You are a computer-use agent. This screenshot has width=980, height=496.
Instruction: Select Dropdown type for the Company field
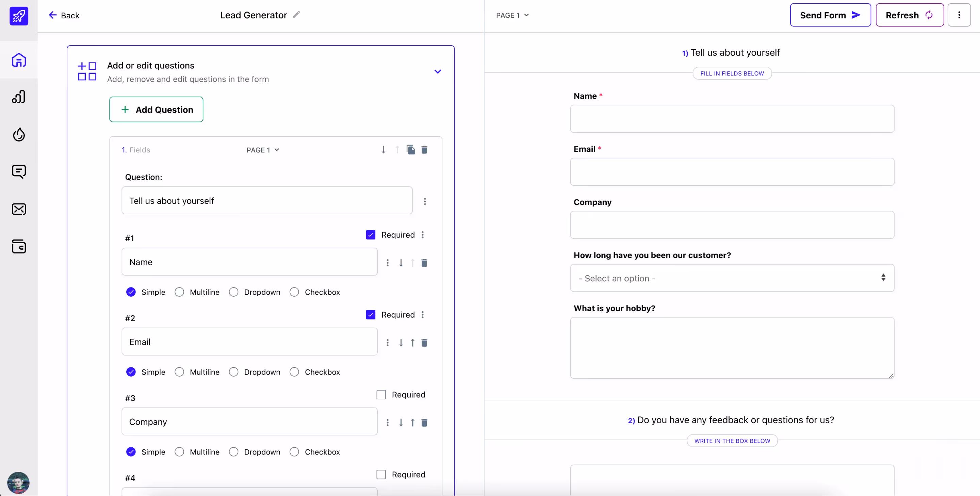(x=233, y=451)
